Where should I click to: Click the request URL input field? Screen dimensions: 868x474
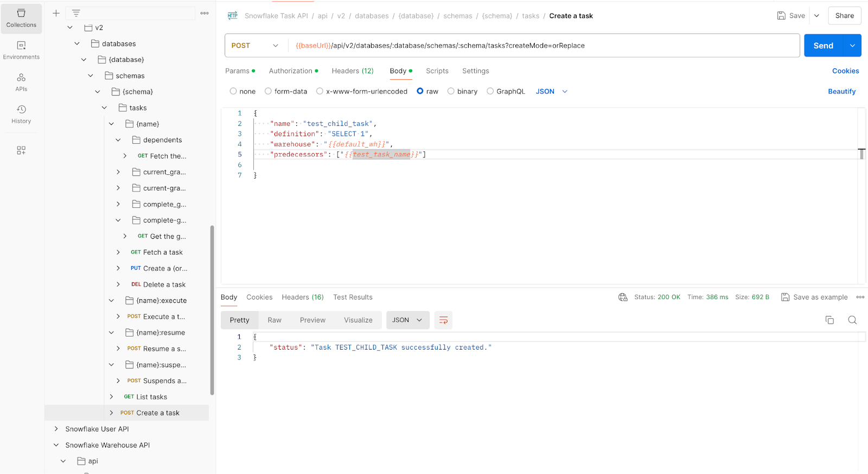(542, 46)
